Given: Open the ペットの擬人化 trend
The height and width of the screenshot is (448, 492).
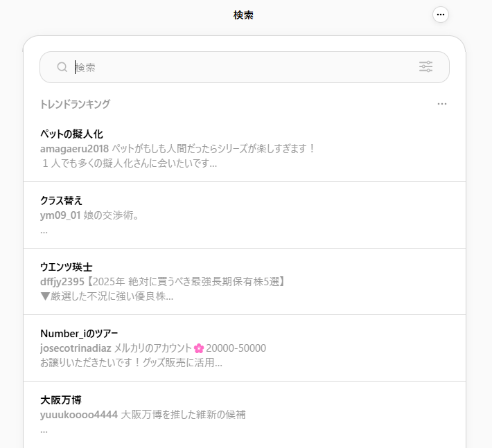Looking at the screenshot, I should [245, 149].
